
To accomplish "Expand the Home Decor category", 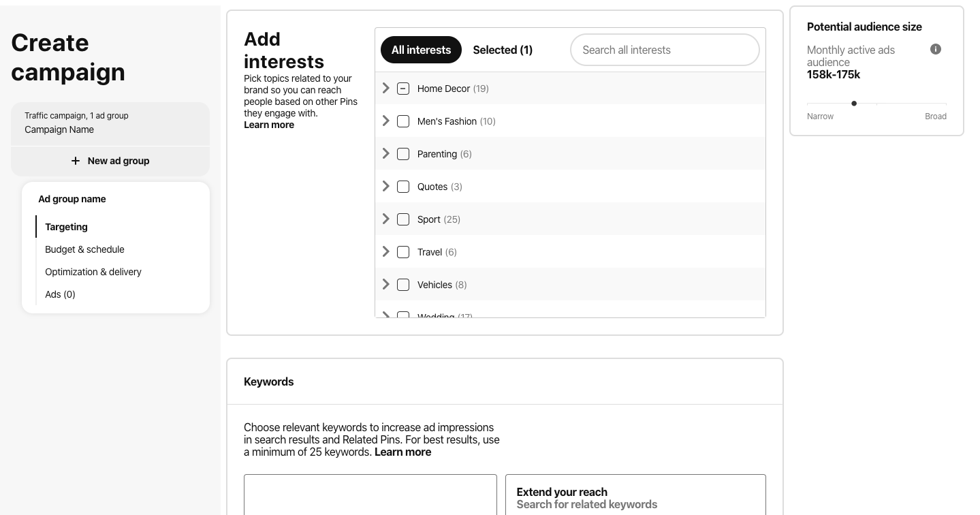I will 385,88.
